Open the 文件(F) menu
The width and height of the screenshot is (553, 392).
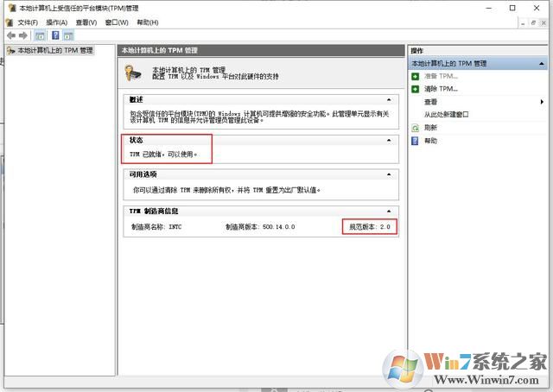[x=28, y=22]
